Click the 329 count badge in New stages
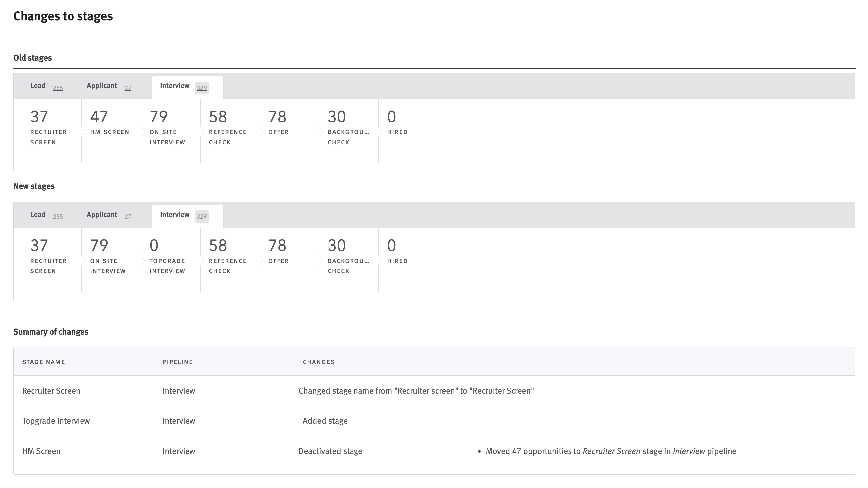 [x=201, y=217]
